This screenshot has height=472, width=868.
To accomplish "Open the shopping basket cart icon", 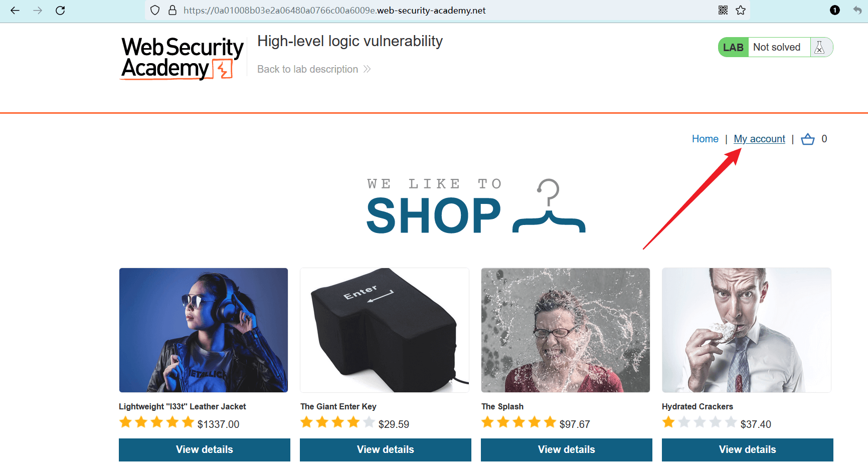I will (x=808, y=139).
